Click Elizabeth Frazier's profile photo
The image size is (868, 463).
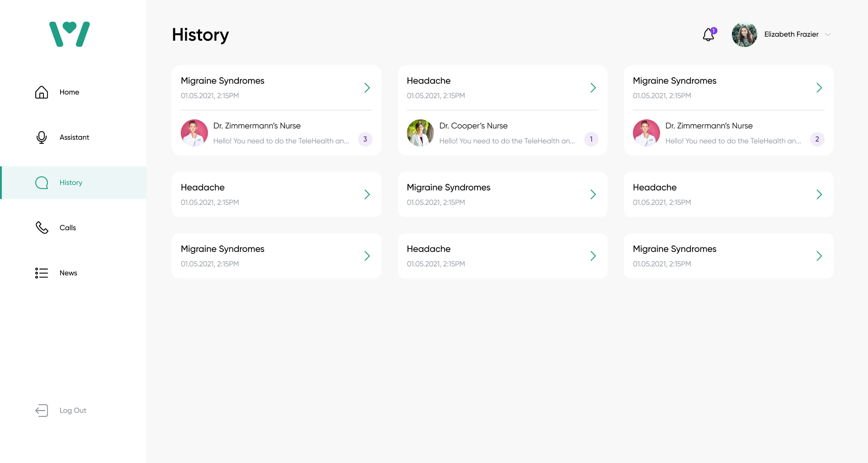click(x=744, y=34)
